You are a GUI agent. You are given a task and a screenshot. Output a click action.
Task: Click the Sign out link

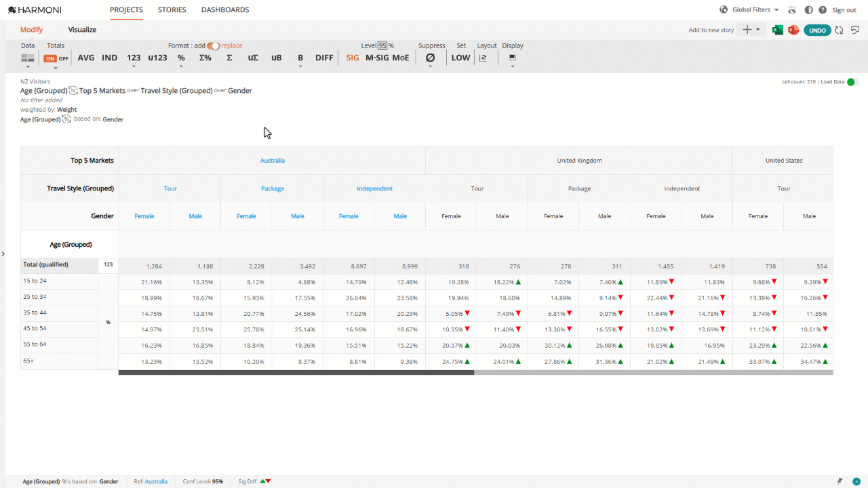844,10
